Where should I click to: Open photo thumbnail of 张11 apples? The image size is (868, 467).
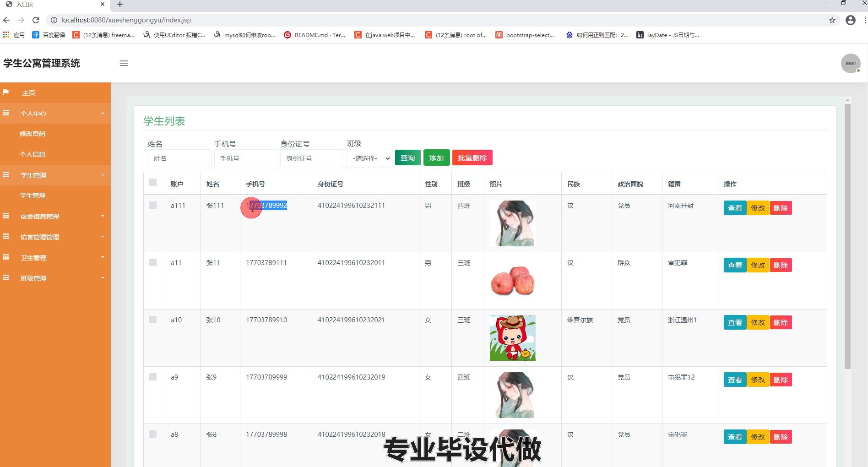point(512,281)
